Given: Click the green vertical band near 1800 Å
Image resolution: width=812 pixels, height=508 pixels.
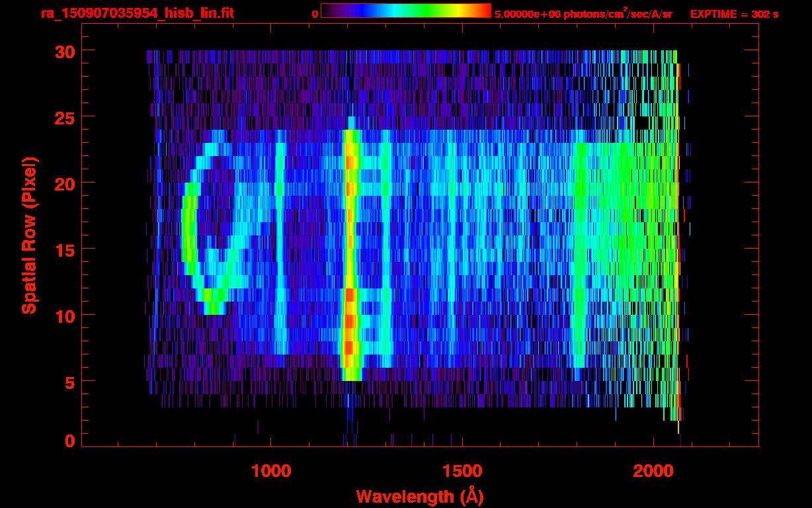Looking at the screenshot, I should tap(581, 251).
